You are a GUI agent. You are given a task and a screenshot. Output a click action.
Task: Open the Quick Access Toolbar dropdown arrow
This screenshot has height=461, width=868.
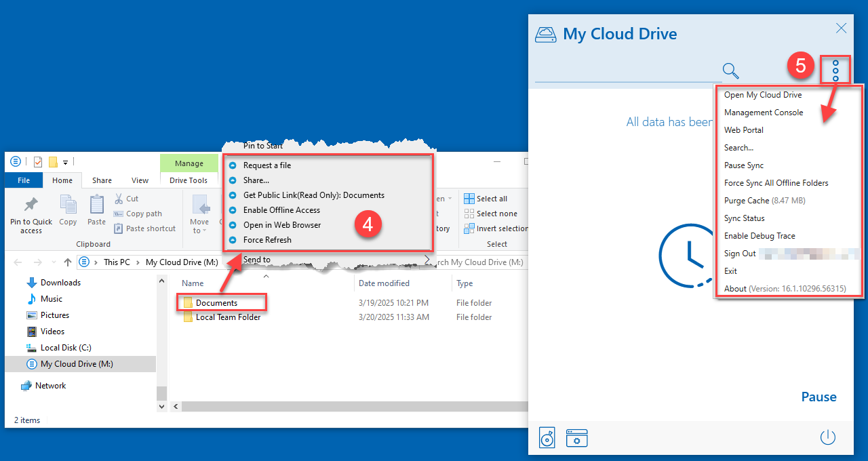pos(66,163)
